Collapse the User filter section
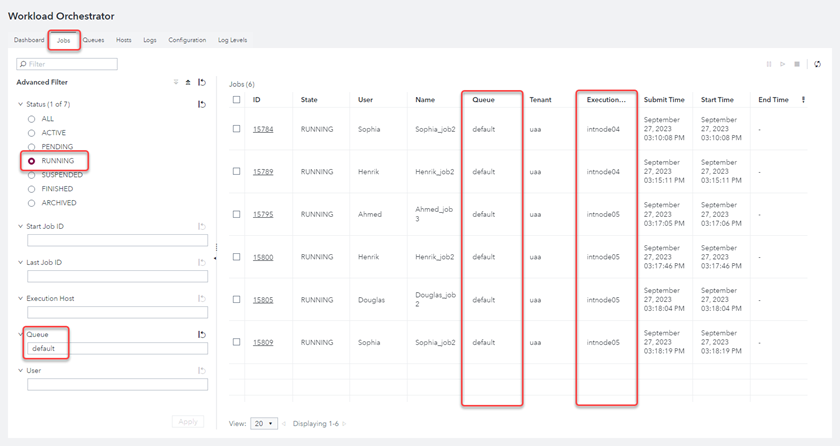Screen dimensions: 840x446 click(x=20, y=371)
